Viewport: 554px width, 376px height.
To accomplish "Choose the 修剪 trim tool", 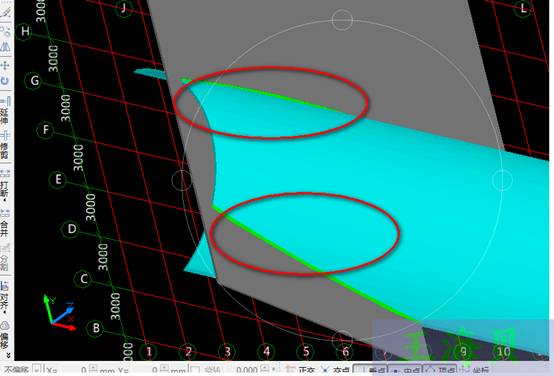I will tap(5, 145).
